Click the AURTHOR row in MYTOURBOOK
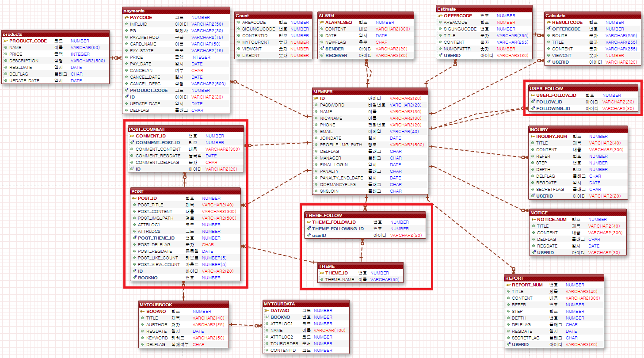 pos(184,324)
